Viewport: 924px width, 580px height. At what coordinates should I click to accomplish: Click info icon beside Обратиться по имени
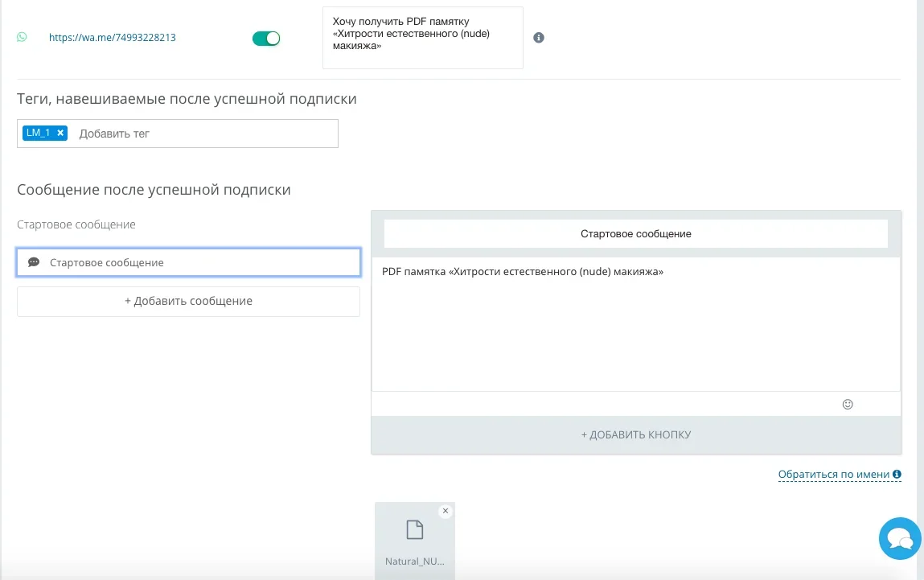(x=897, y=474)
